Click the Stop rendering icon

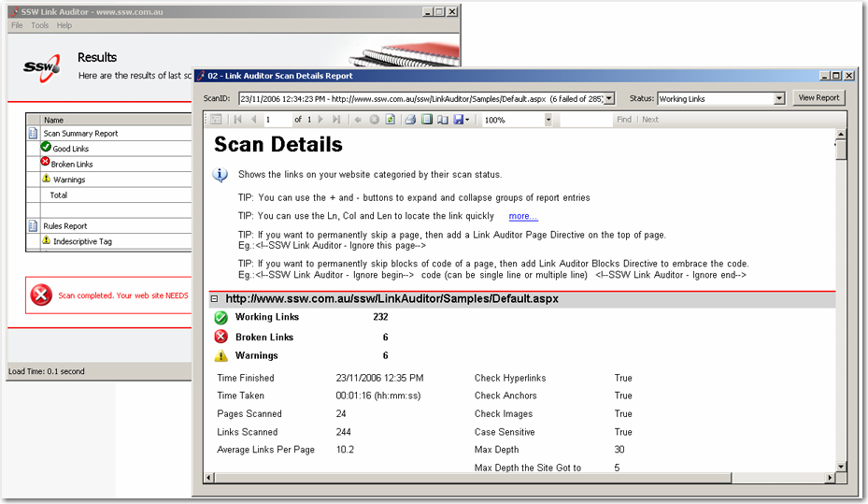(x=374, y=120)
